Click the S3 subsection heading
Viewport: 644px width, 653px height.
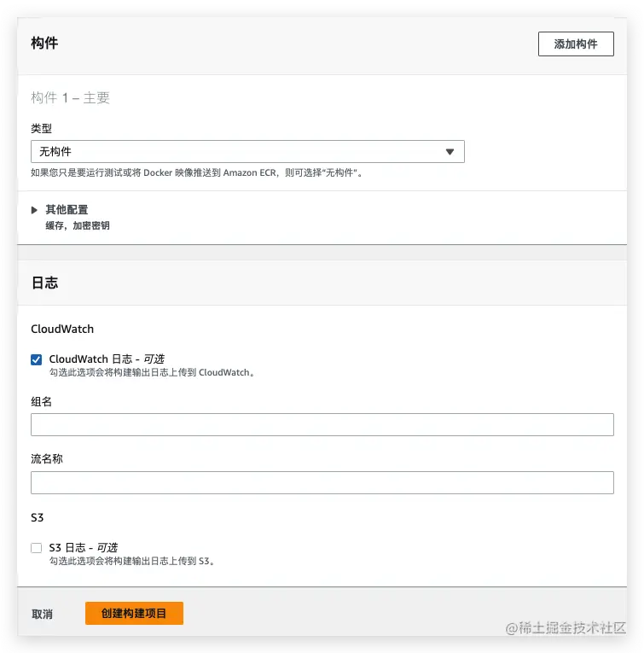[x=37, y=517]
